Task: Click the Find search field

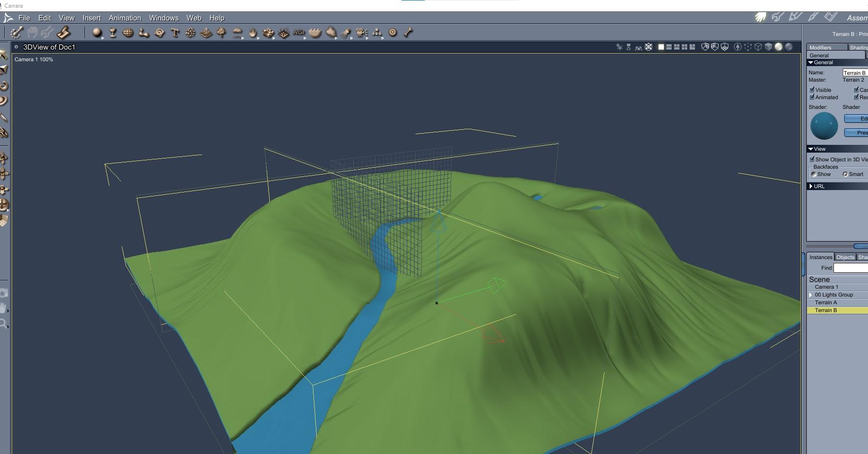Action: [x=851, y=268]
